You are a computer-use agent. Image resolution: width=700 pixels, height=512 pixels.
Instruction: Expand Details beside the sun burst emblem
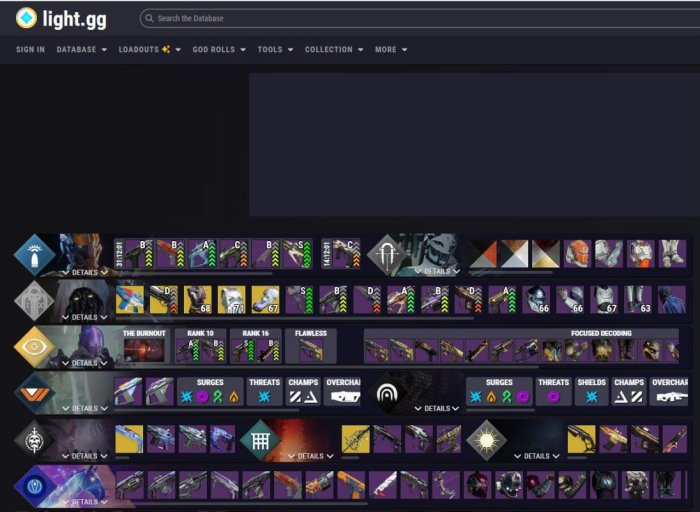[x=536, y=456]
